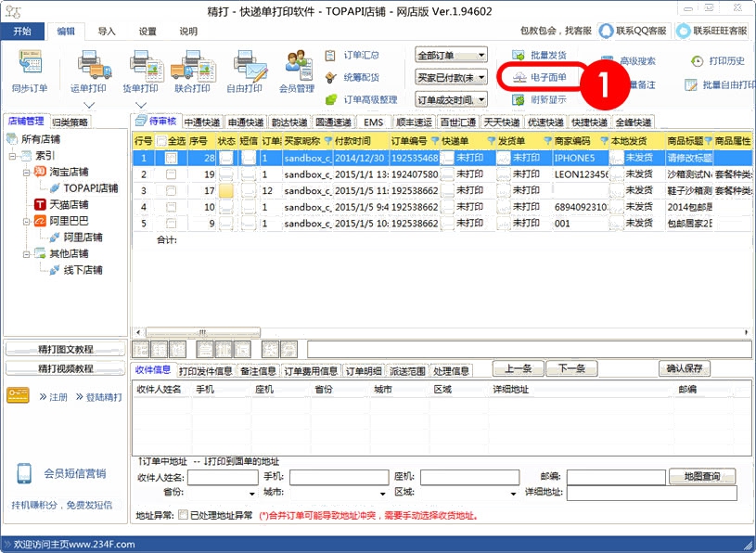Switch to the 导入 ribbon tab

click(107, 31)
